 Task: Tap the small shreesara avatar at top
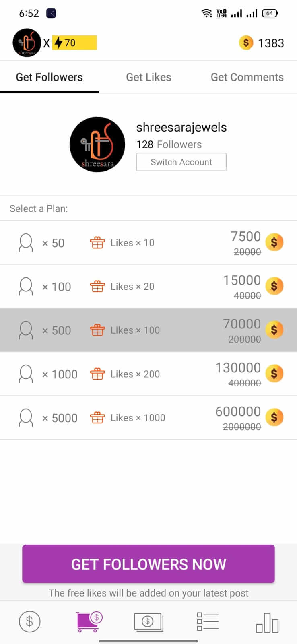click(x=27, y=43)
